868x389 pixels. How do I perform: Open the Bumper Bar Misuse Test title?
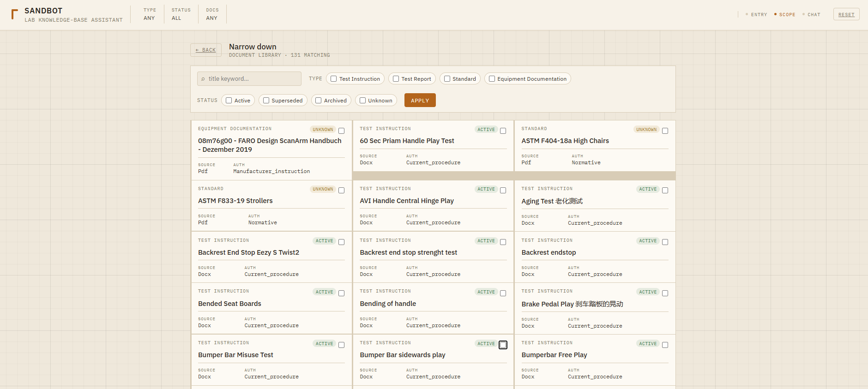pyautogui.click(x=235, y=355)
